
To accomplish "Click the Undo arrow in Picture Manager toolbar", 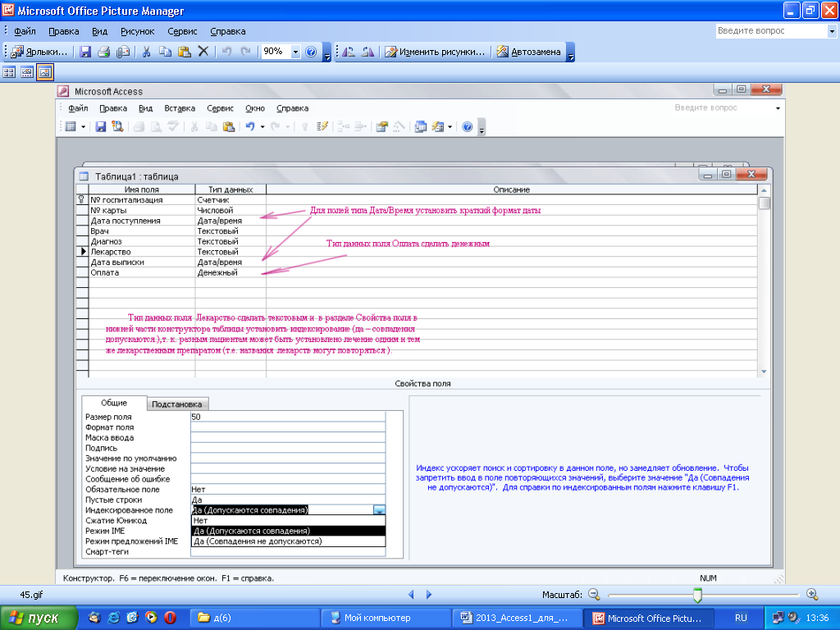I will (226, 52).
